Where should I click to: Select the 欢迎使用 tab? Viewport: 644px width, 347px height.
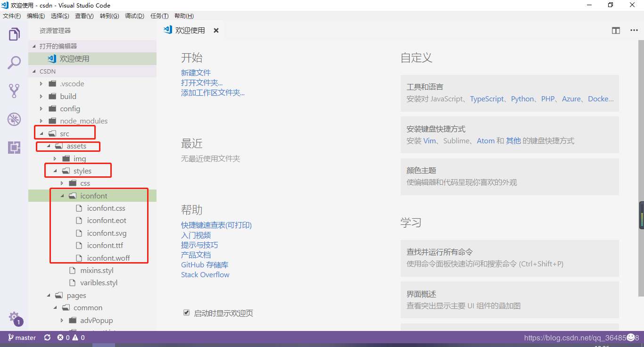(x=190, y=30)
